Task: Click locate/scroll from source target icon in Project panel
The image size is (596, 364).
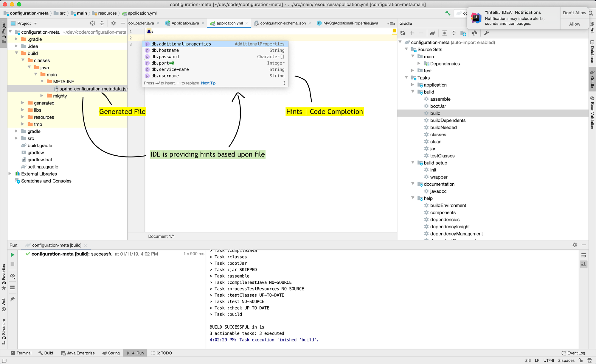Action: coord(92,23)
